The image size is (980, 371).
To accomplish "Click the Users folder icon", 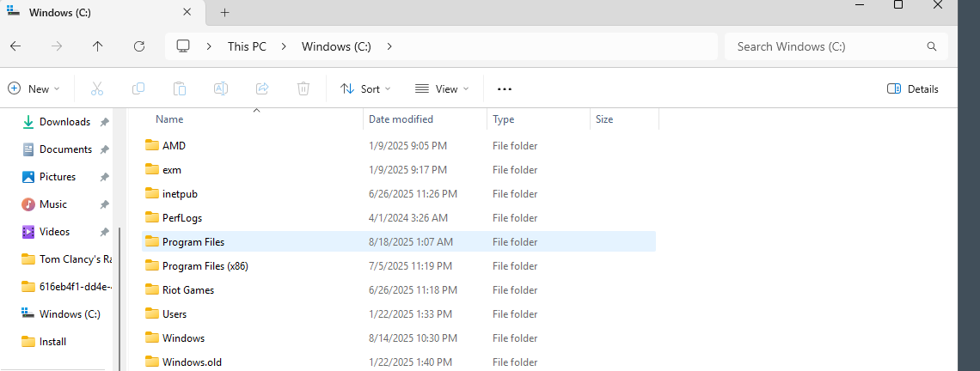I will tap(152, 314).
